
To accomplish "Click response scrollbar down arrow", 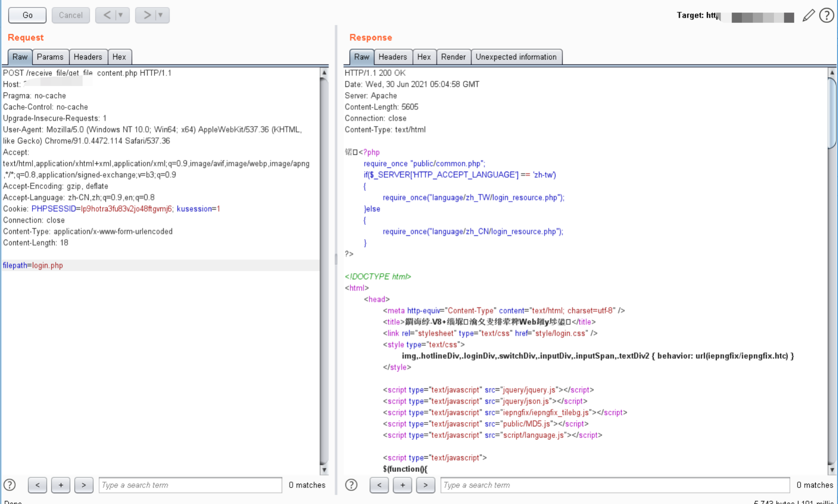I will point(832,470).
